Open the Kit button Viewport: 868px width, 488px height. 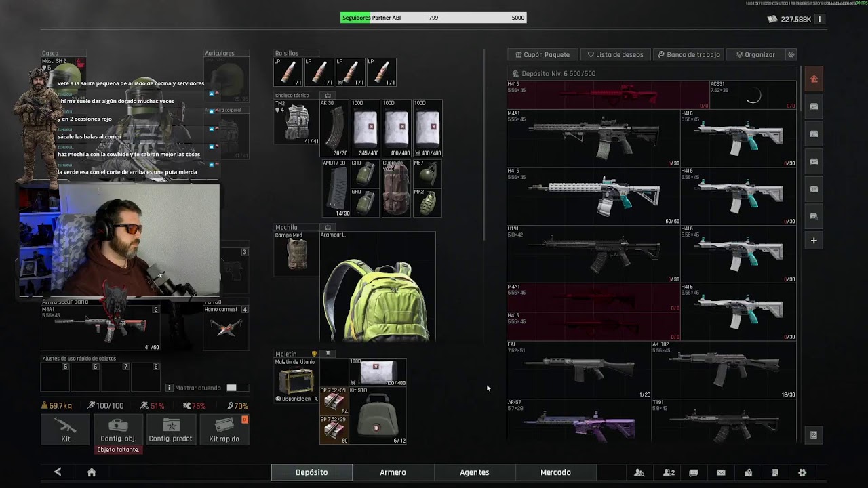click(x=66, y=430)
